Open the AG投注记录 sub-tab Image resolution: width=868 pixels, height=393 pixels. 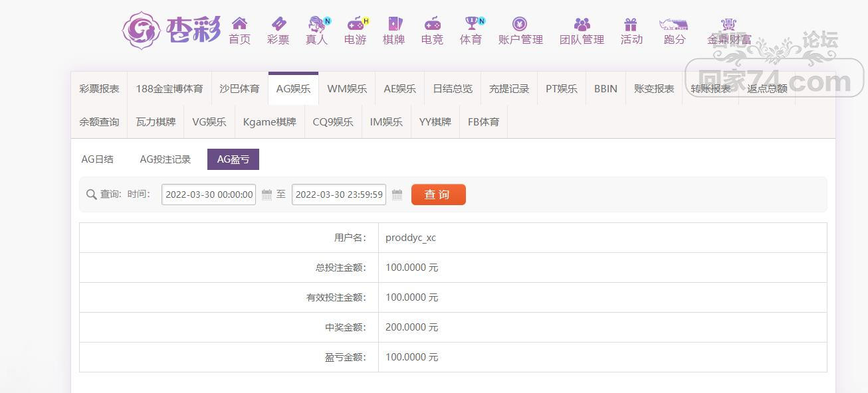(165, 159)
